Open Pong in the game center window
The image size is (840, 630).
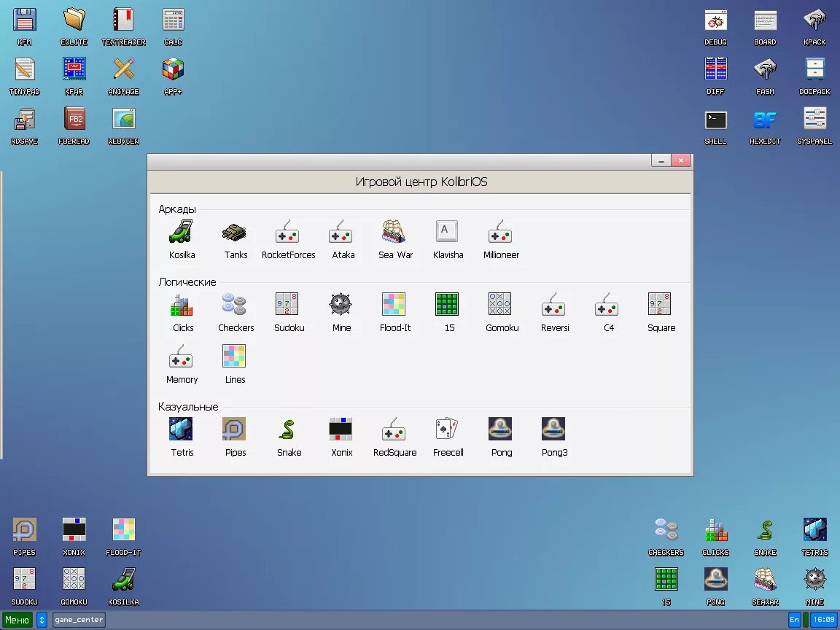[x=501, y=437]
